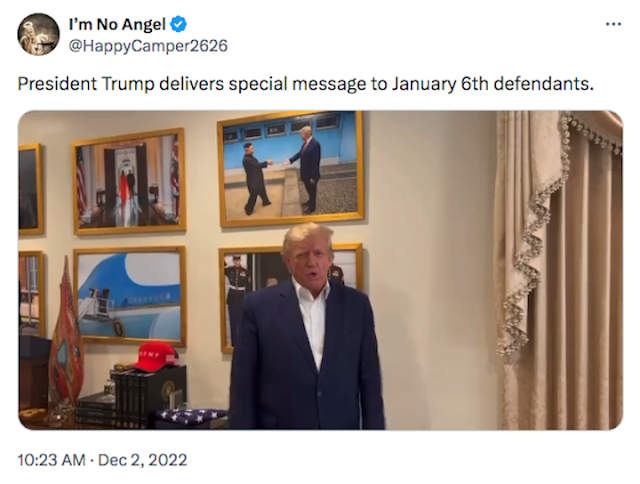Screen dimensions: 640x484
Task: Click the row of black books
Action: (130, 398)
